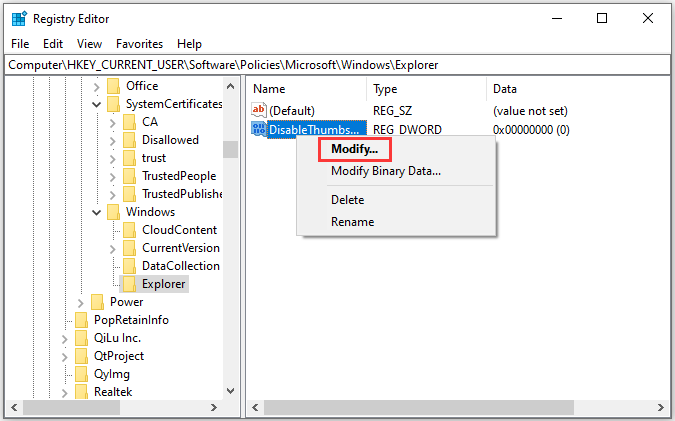Screen dimensions: 675x421
Task: Select the (Default) value name
Action: click(292, 111)
